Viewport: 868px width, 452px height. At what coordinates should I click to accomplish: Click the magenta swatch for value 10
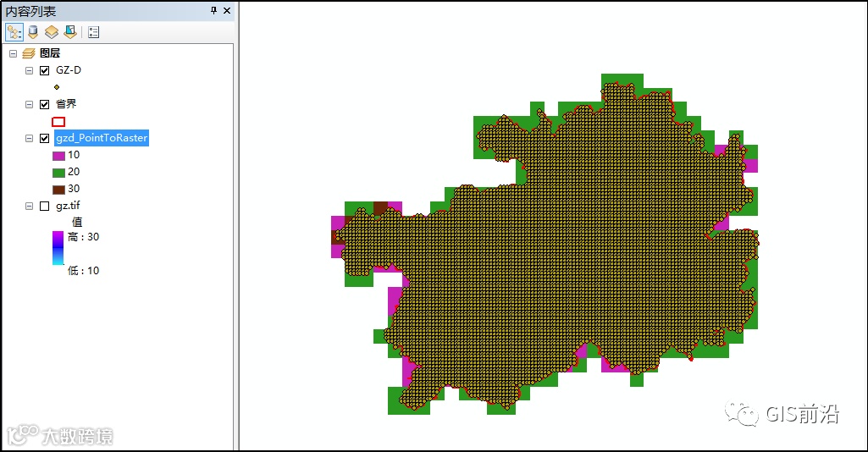[x=58, y=156]
